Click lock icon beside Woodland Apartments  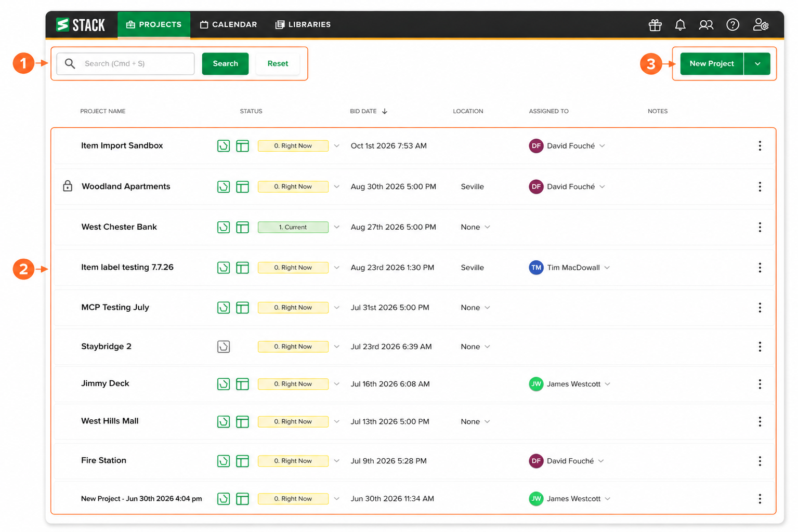tap(68, 186)
